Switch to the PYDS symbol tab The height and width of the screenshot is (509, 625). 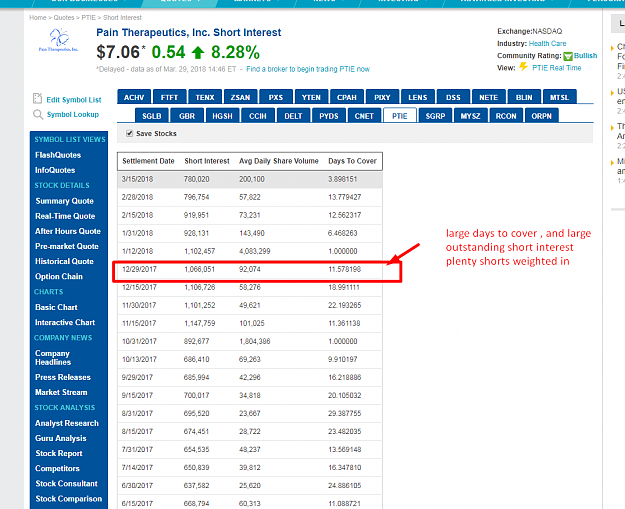(329, 116)
